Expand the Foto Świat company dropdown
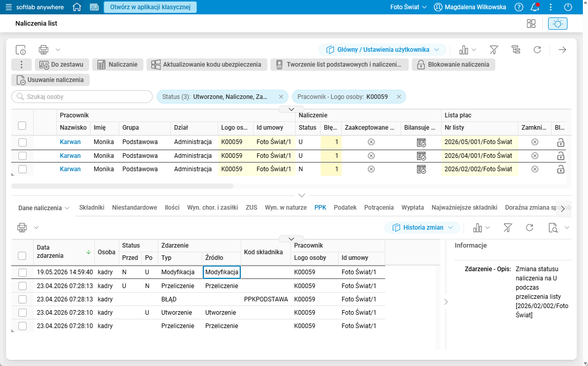The width and height of the screenshot is (588, 366). pyautogui.click(x=408, y=7)
